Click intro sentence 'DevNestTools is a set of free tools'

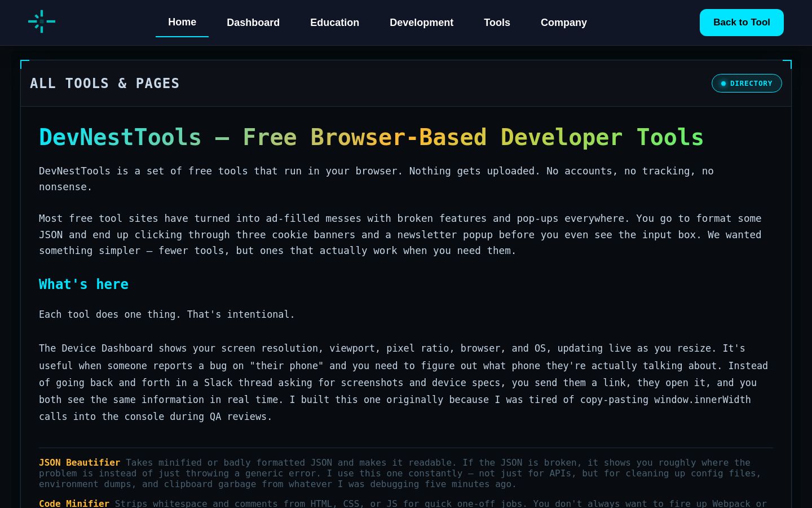[x=376, y=178]
